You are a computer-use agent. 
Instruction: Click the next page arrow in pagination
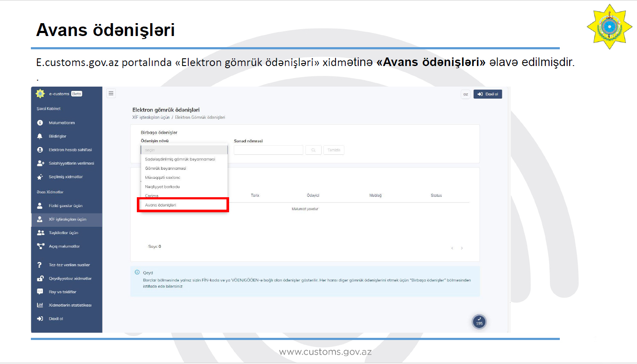tap(462, 248)
